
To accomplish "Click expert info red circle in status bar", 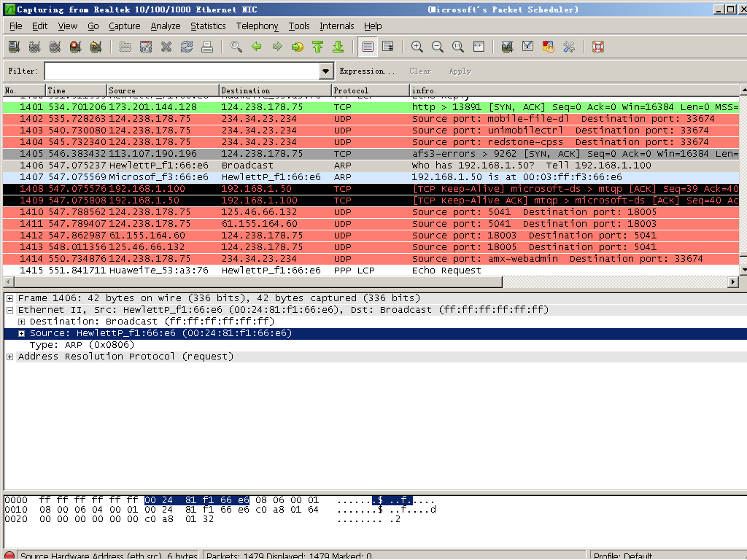I will [x=9, y=556].
